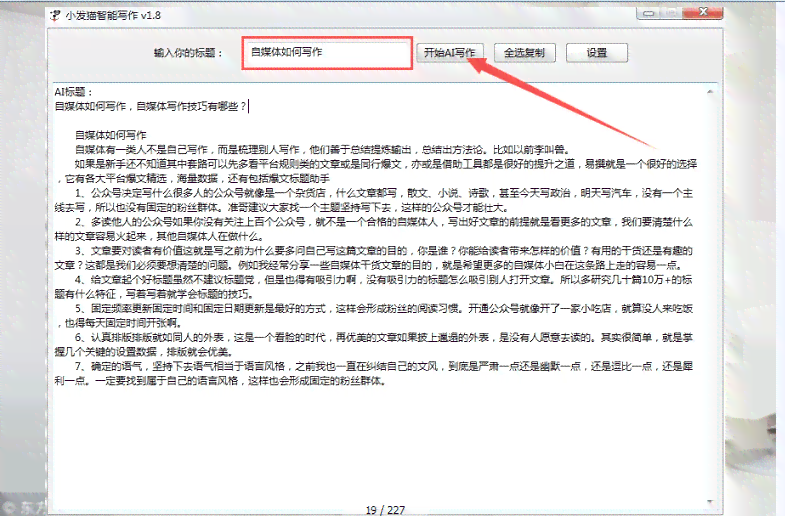This screenshot has width=785, height=516.
Task: Click the 输入你的标题 label
Action: [188, 53]
